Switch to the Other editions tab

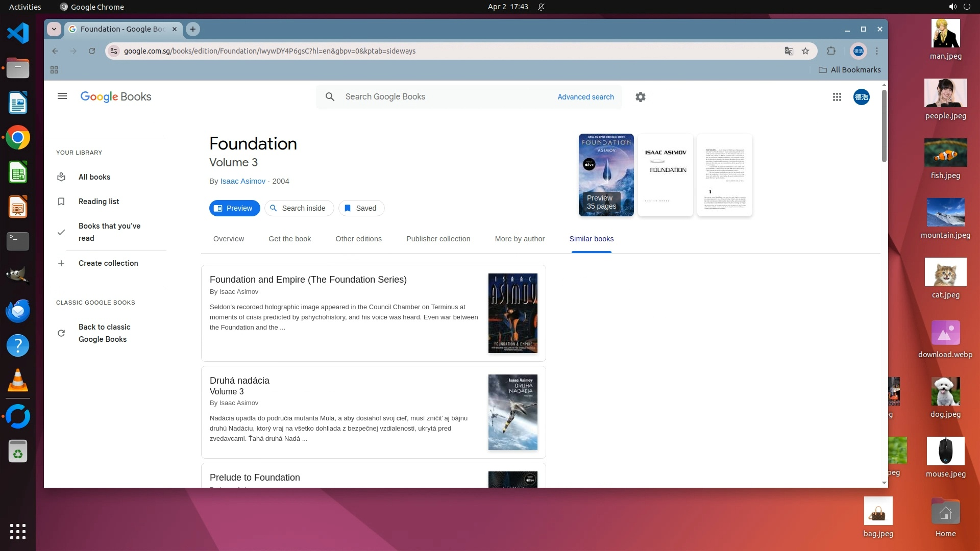point(358,239)
